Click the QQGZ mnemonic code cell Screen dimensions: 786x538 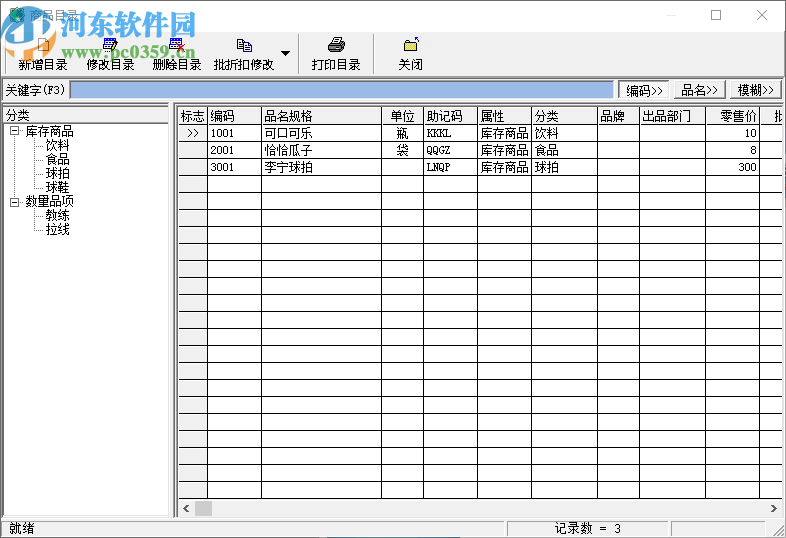[x=450, y=150]
